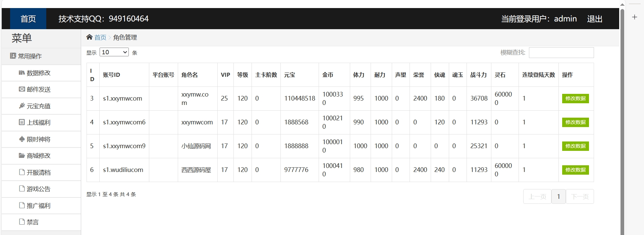Open the rows-per-page dropdown showing 10
644x235 pixels.
[114, 52]
